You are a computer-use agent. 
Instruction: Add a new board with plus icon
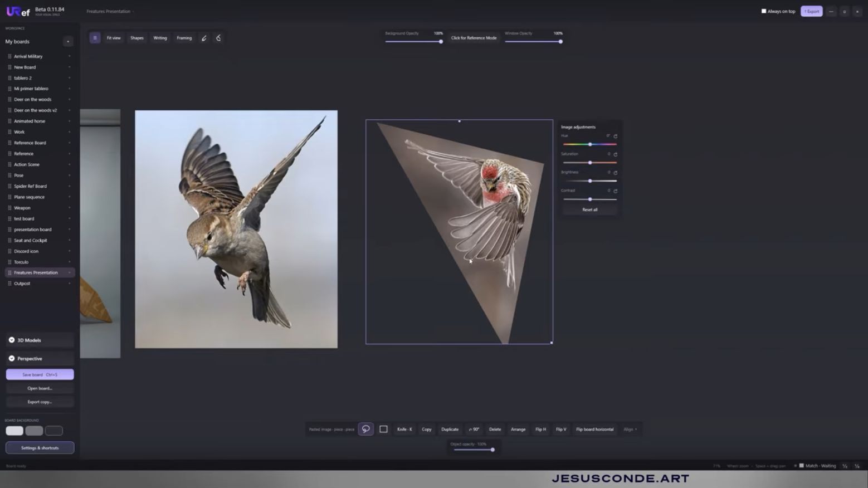68,41
